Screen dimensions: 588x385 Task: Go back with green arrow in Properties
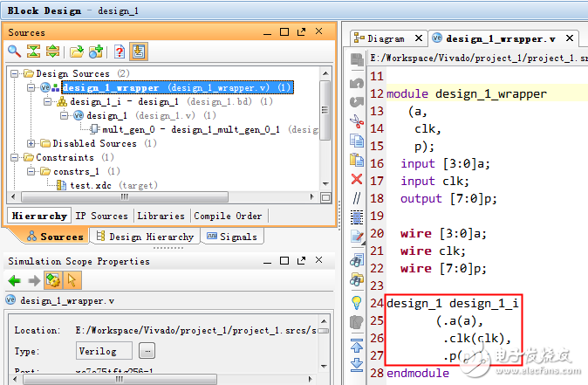[15, 280]
